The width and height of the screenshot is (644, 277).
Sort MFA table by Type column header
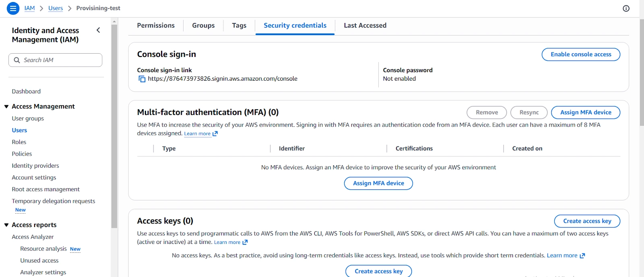(169, 148)
